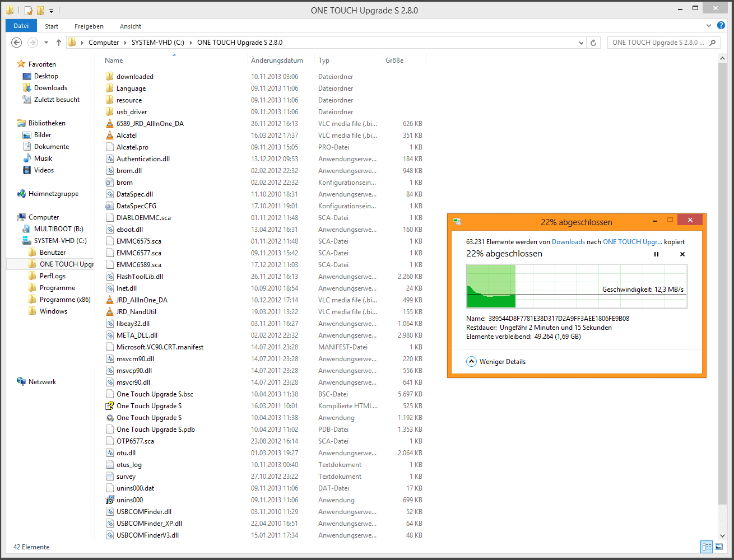
Task: Select USBCOMFinderV3.dll file
Action: (x=147, y=535)
